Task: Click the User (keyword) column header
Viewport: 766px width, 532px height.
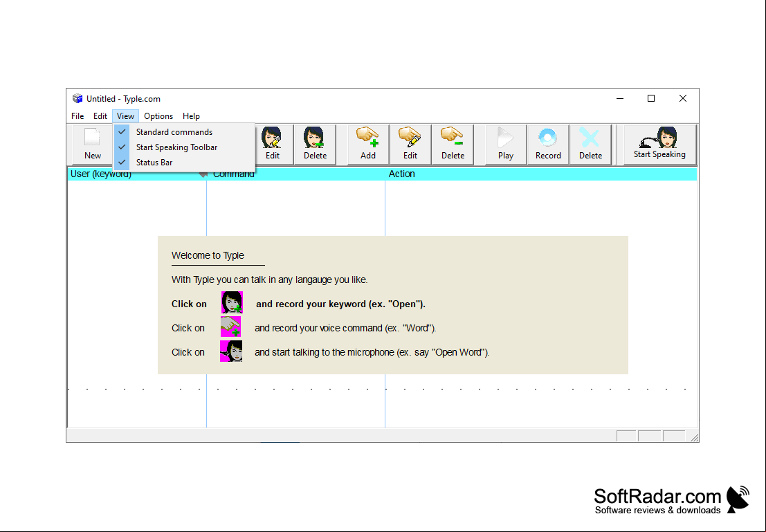Action: coord(137,174)
